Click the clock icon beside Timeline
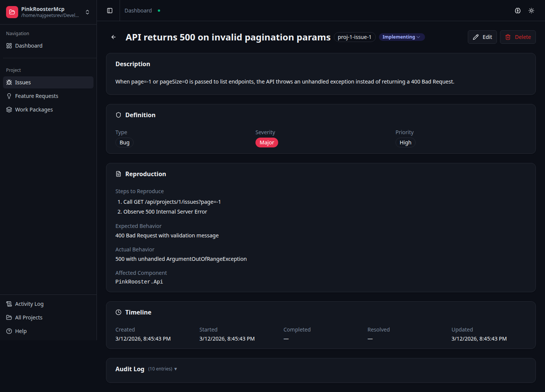The height and width of the screenshot is (392, 545). pyautogui.click(x=118, y=312)
